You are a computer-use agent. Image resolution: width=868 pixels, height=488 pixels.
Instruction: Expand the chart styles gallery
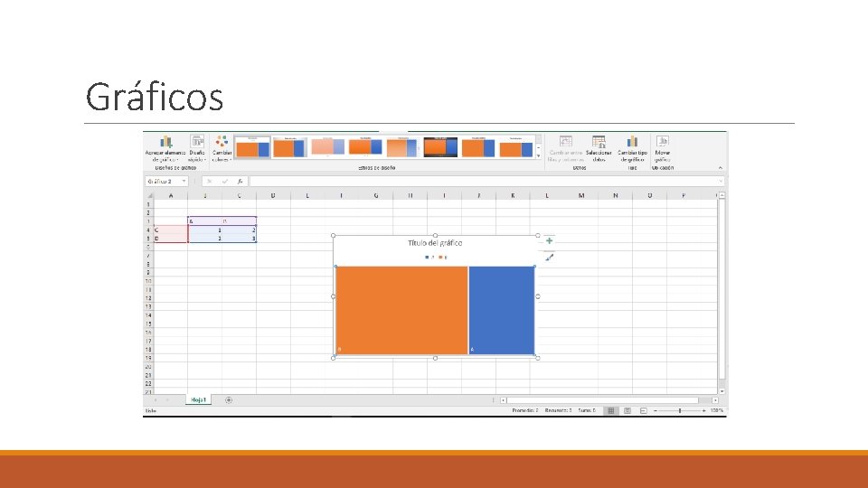coord(539,156)
